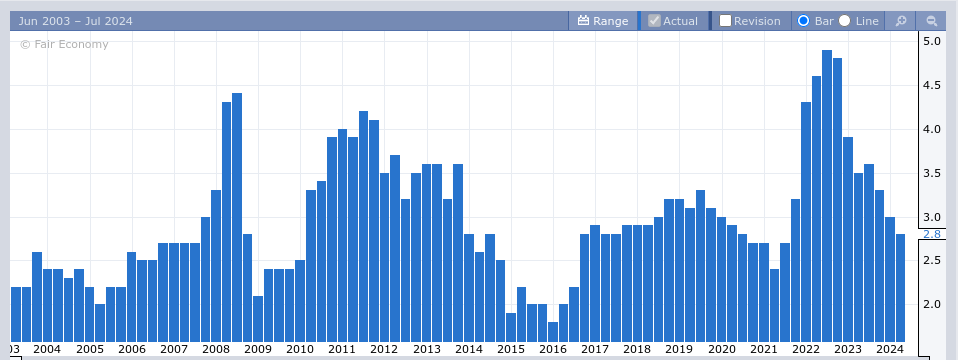
Task: Click the tallest bar near 4.9 in 2022
Action: tap(827, 196)
